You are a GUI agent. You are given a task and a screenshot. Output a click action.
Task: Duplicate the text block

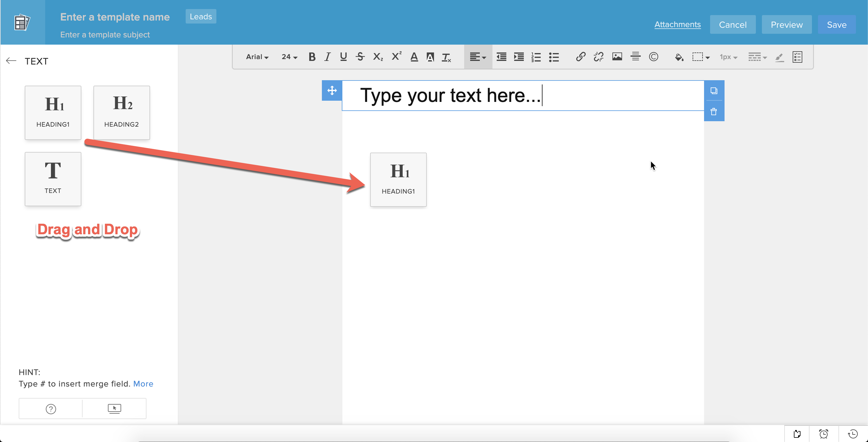pos(714,91)
